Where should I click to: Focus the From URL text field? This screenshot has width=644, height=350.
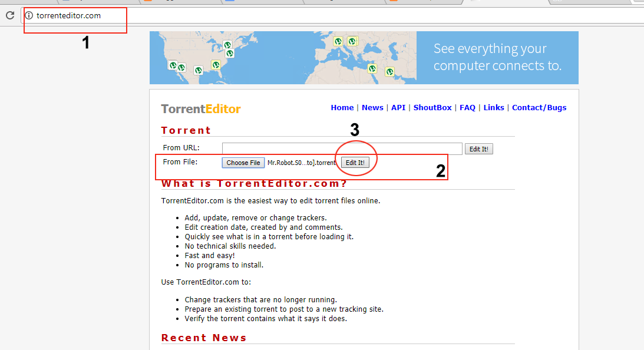click(342, 148)
